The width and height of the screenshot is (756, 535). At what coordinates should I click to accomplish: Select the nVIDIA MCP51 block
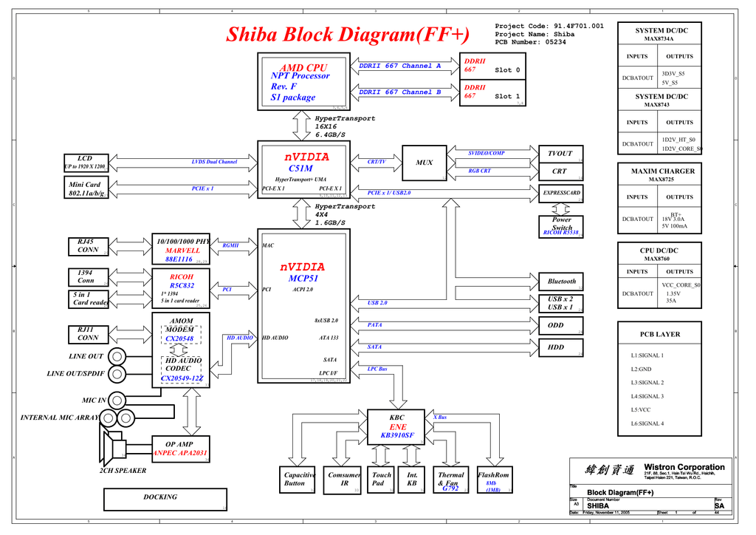click(303, 306)
